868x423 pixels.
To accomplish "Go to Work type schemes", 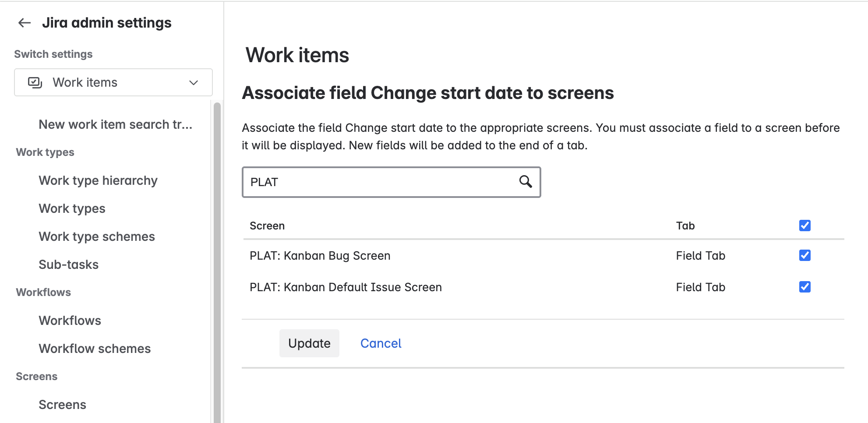I will pyautogui.click(x=97, y=236).
